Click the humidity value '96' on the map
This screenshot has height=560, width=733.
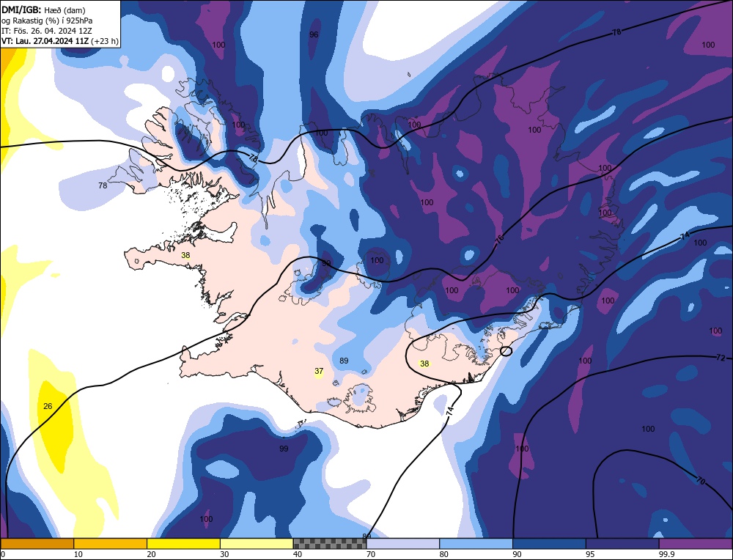click(314, 34)
